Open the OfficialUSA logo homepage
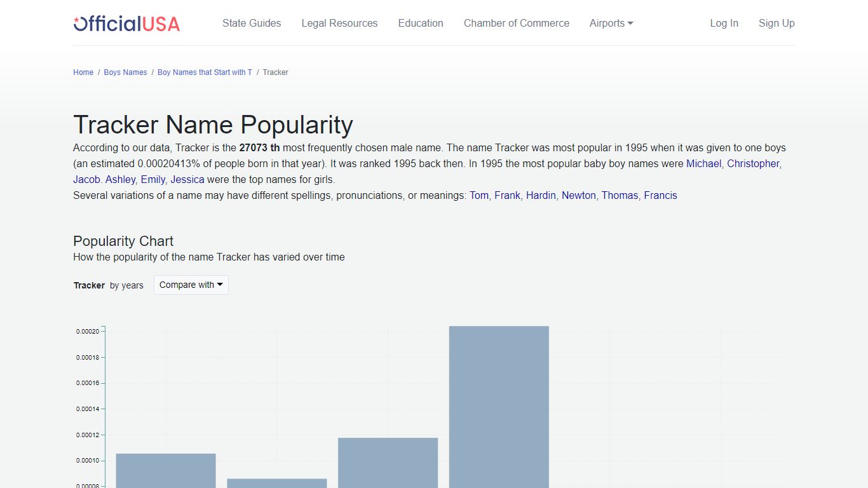Image resolution: width=868 pixels, height=488 pixels. tap(126, 24)
